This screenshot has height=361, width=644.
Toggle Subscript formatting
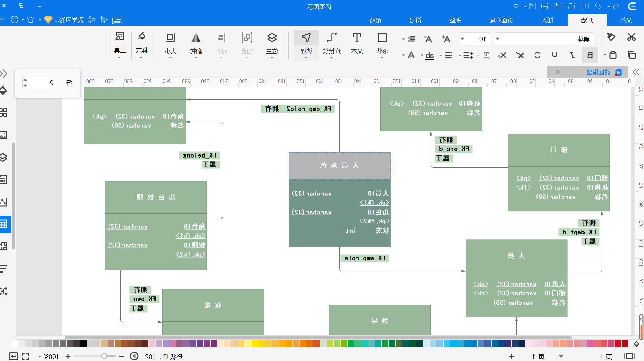point(502,55)
